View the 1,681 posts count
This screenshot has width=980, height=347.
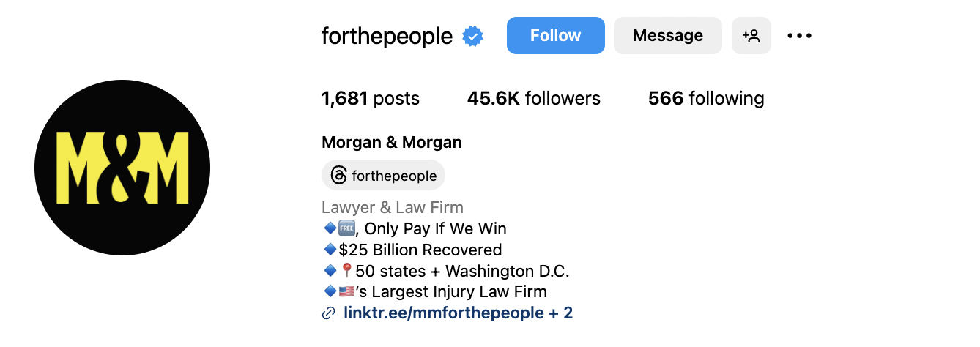point(371,98)
